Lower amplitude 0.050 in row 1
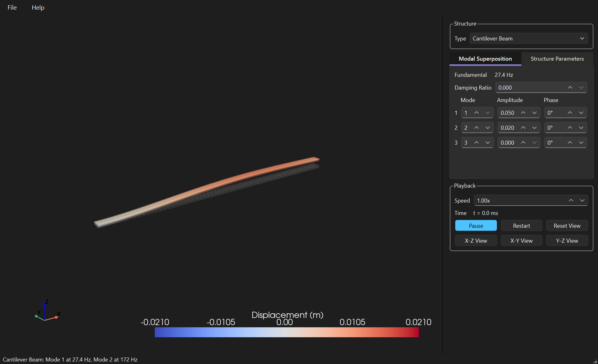The height and width of the screenshot is (364, 598). [534, 113]
